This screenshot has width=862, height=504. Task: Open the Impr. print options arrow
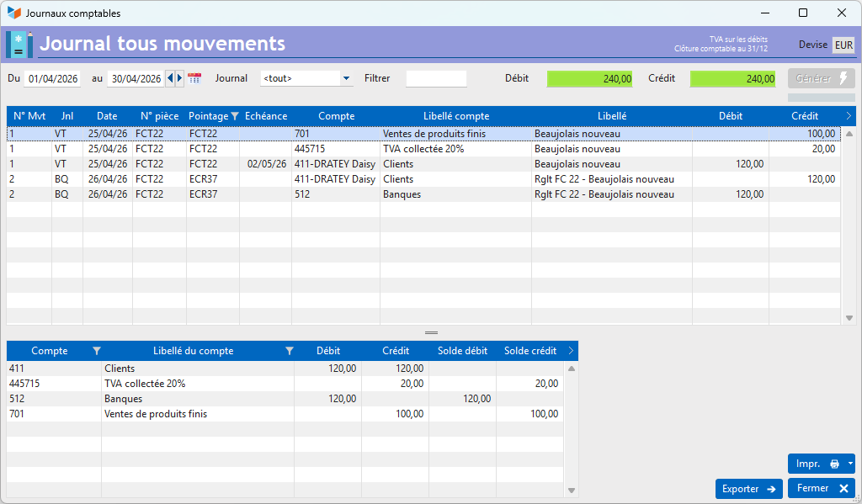pyautogui.click(x=850, y=464)
